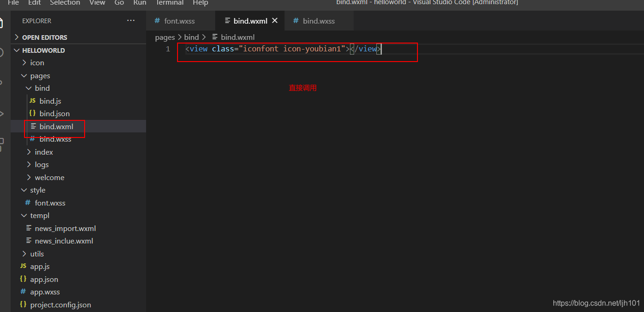Viewport: 644px width, 312px height.
Task: Open the Selection menu
Action: (65, 2)
